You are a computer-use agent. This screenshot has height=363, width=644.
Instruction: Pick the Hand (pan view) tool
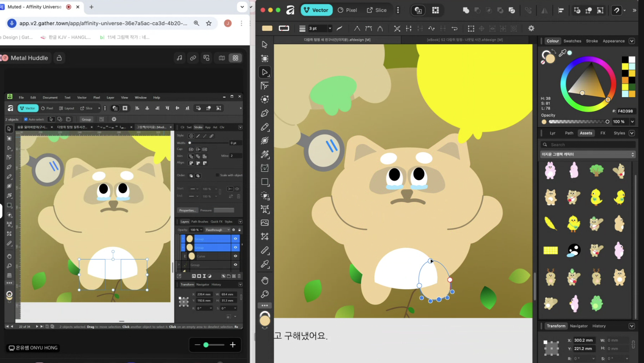coord(265,281)
